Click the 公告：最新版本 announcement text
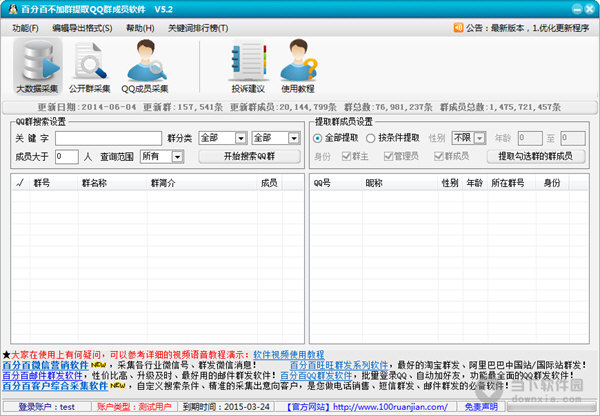The image size is (600, 416). tap(528, 28)
